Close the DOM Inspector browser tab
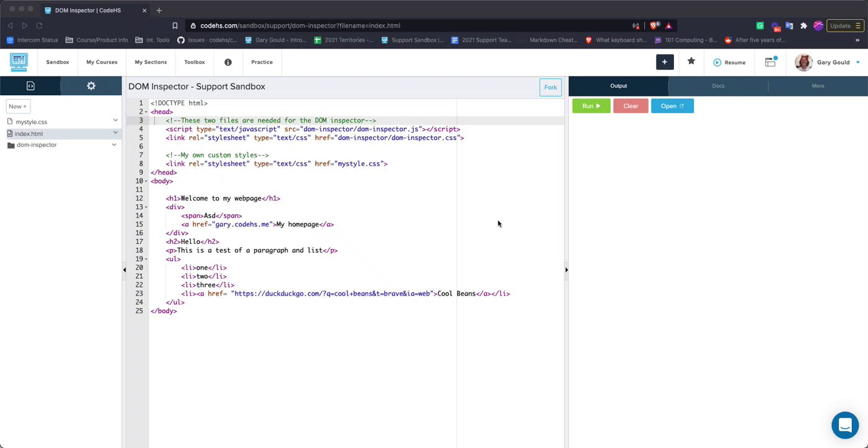Screen dimensions: 868x448 click(144, 11)
